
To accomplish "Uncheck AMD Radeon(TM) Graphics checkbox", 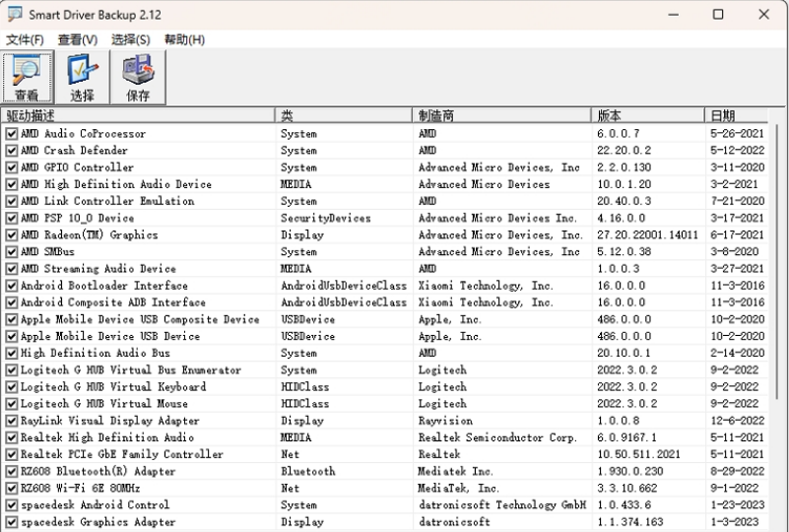I will 12,235.
